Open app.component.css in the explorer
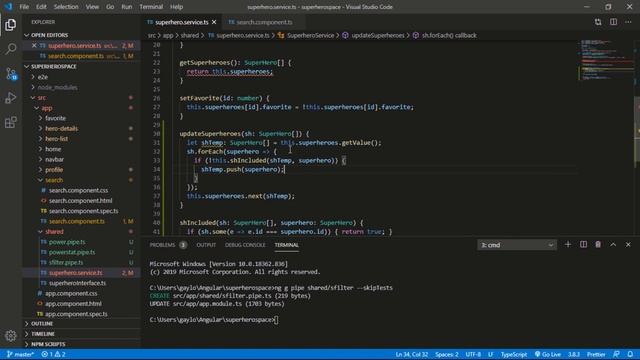Screen dimensions: 640x360 pyautogui.click(x=82, y=293)
